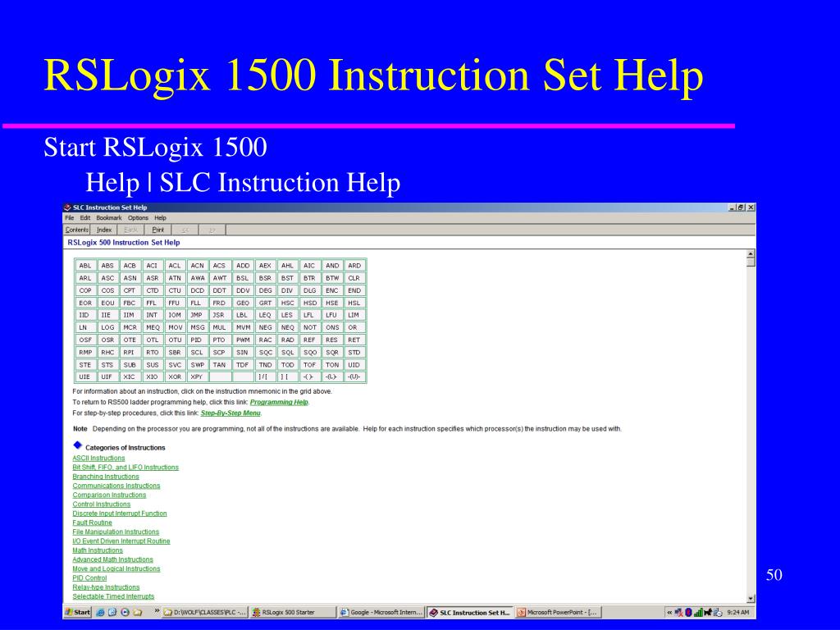The image size is (840, 630).
Task: Select the PID instruction cell
Action: [x=197, y=340]
